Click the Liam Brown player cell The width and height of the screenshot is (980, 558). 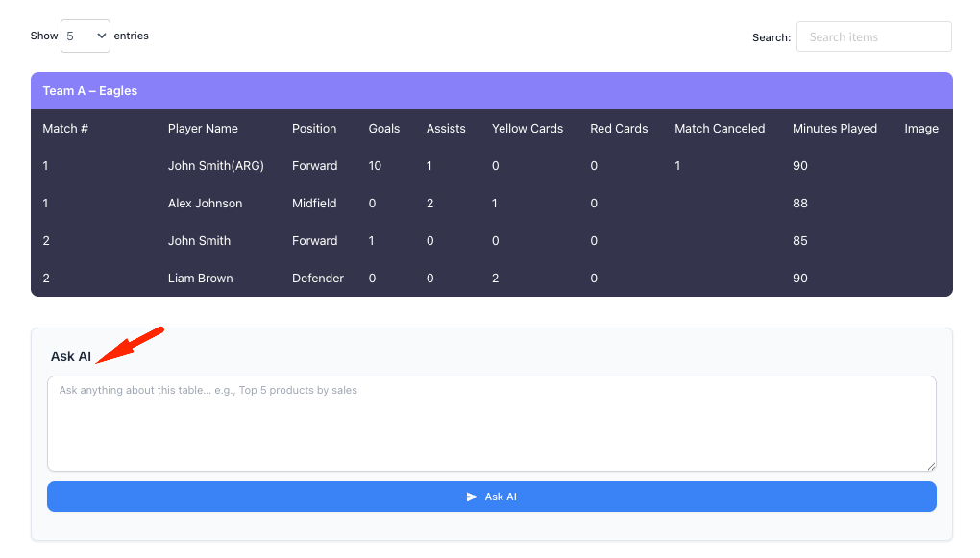[201, 279]
